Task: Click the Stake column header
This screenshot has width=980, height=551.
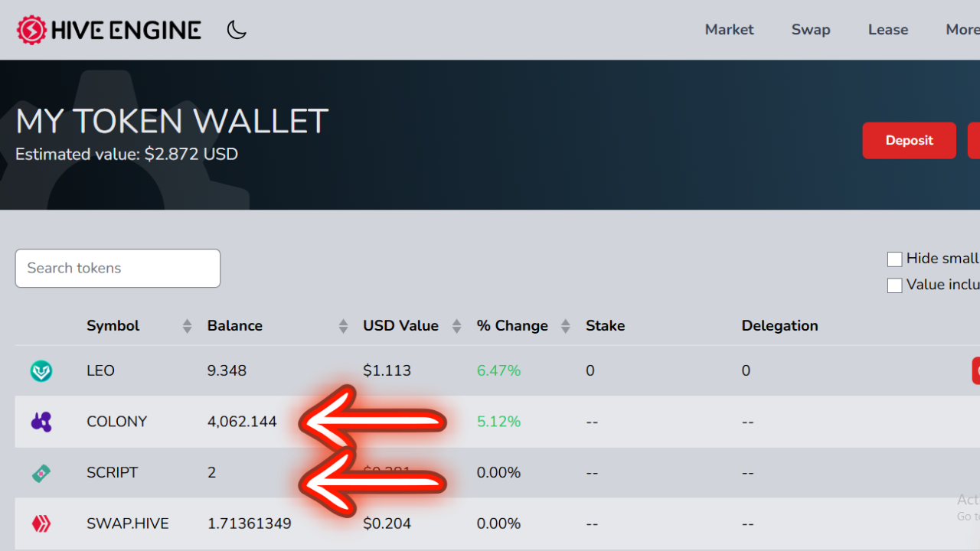Action: click(605, 326)
